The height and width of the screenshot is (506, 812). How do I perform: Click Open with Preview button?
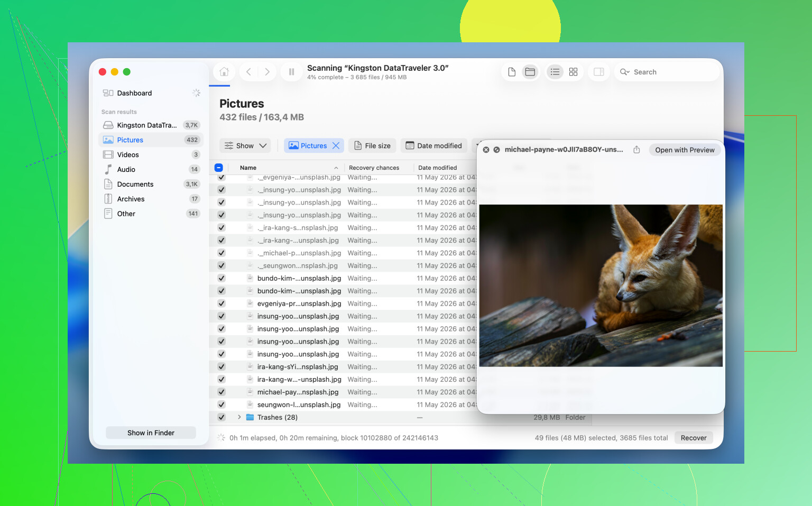[685, 150]
